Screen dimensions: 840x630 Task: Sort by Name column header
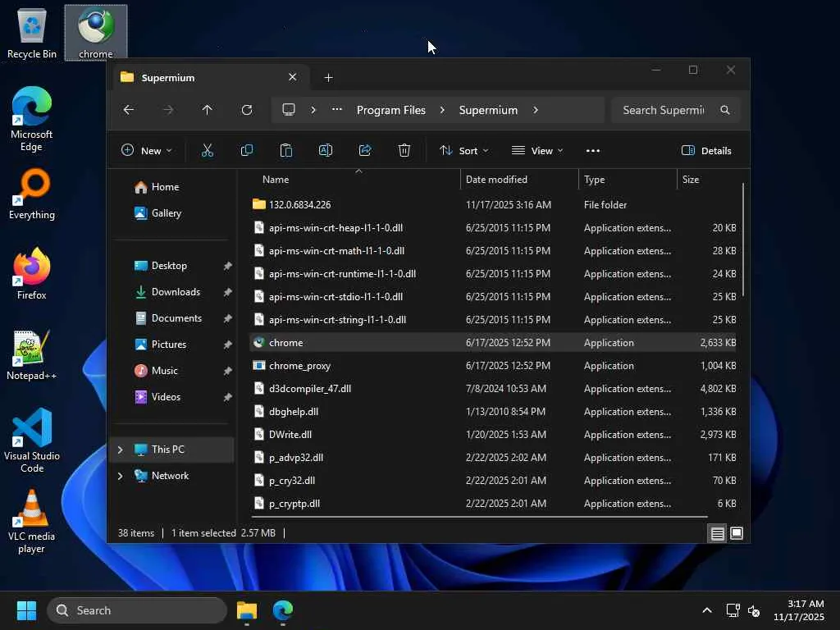click(x=276, y=180)
